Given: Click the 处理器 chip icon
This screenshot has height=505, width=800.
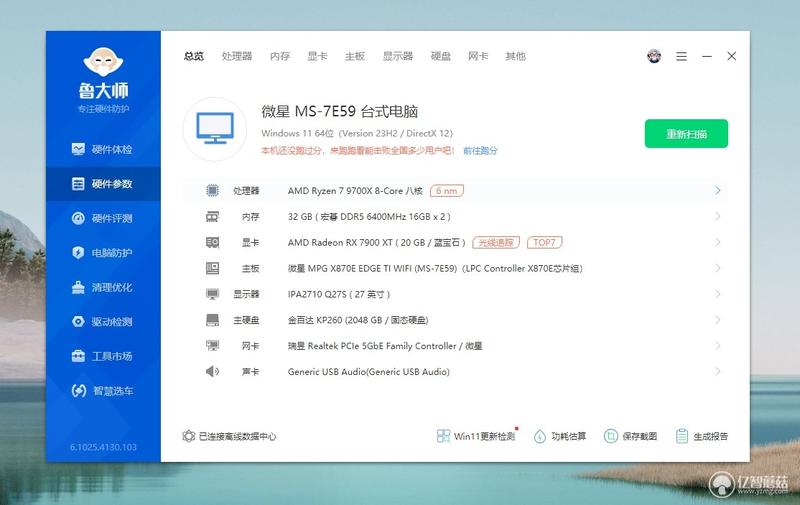Looking at the screenshot, I should [x=212, y=191].
